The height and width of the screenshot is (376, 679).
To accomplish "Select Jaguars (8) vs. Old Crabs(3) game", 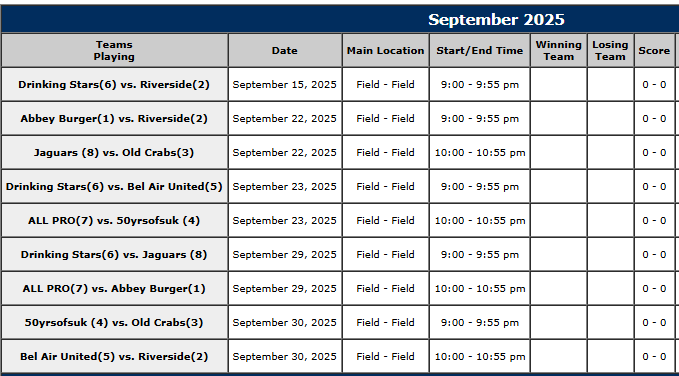I will click(x=114, y=152).
